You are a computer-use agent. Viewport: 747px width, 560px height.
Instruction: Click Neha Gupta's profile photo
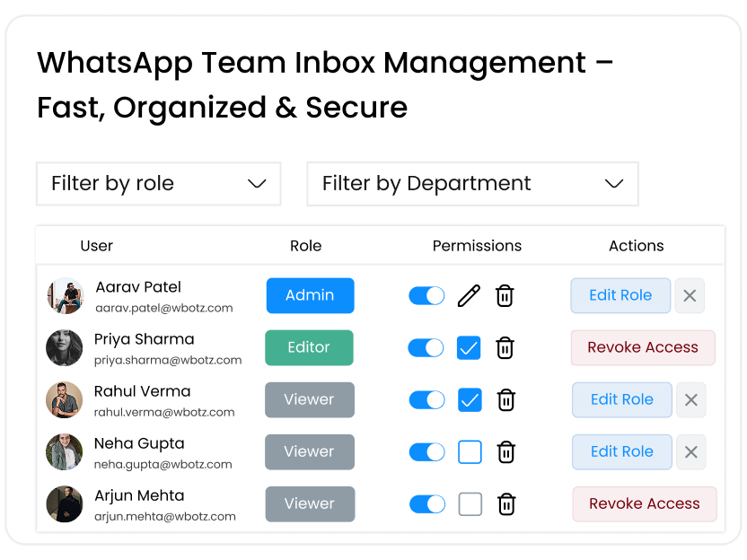coord(65,452)
